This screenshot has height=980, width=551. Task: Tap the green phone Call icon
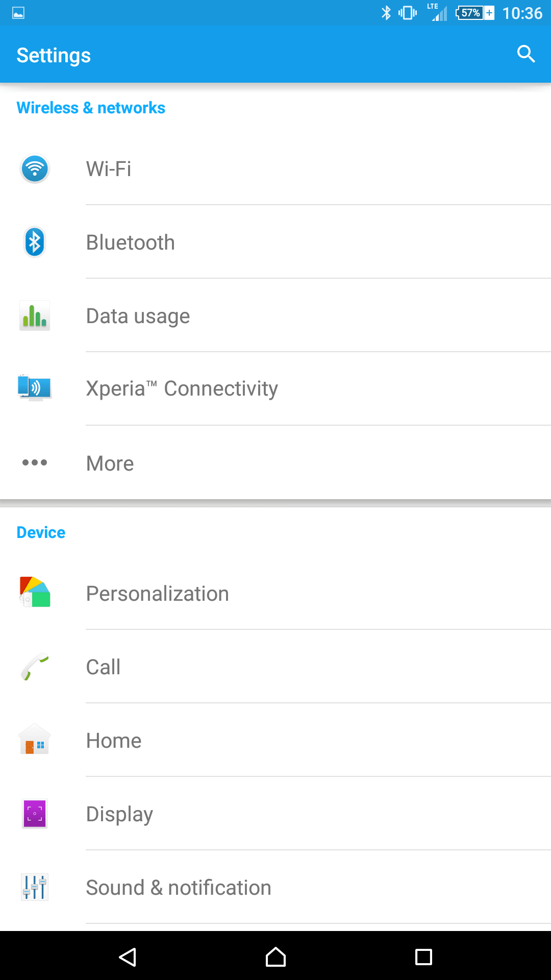click(35, 667)
